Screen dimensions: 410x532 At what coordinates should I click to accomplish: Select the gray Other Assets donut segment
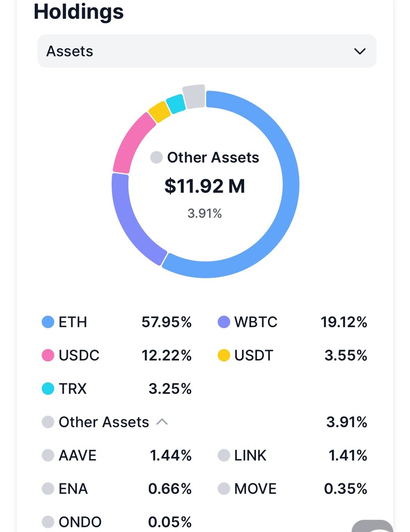[x=194, y=96]
